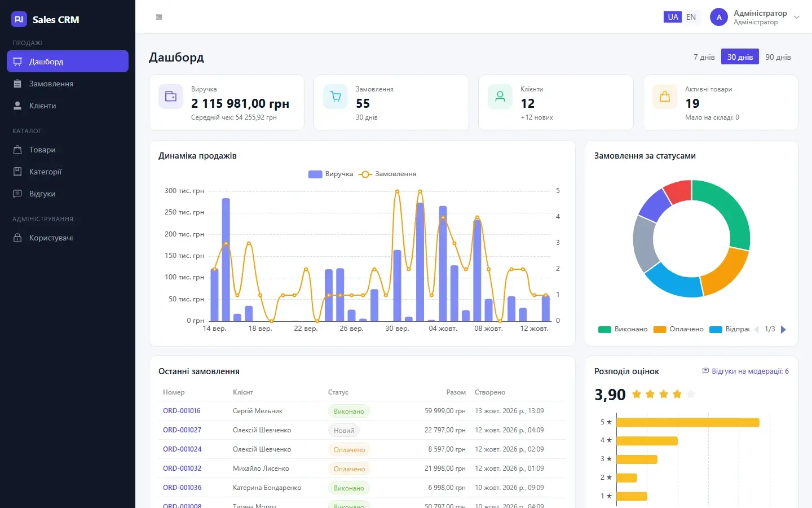Click the Активні товари bag card icon
This screenshot has height=508, width=812.
[x=665, y=97]
